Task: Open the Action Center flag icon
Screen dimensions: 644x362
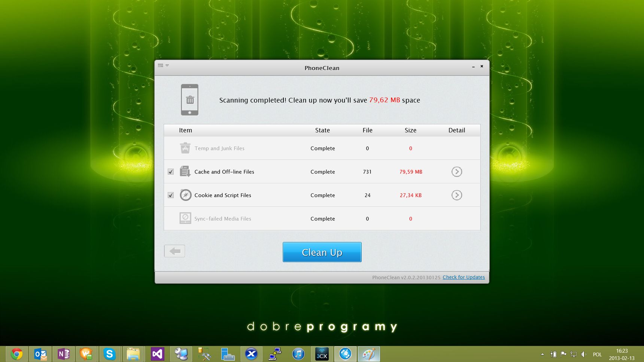Action: click(563, 354)
